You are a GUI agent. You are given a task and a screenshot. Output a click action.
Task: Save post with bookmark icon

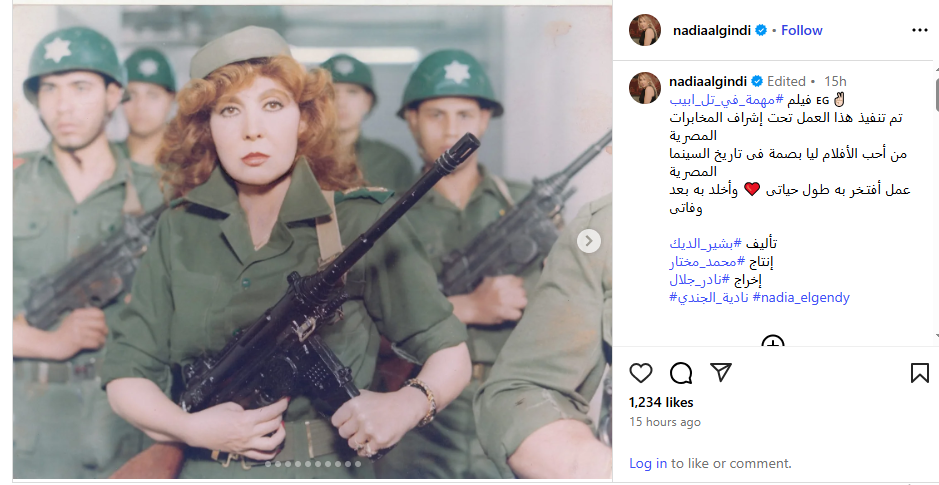coord(919,374)
